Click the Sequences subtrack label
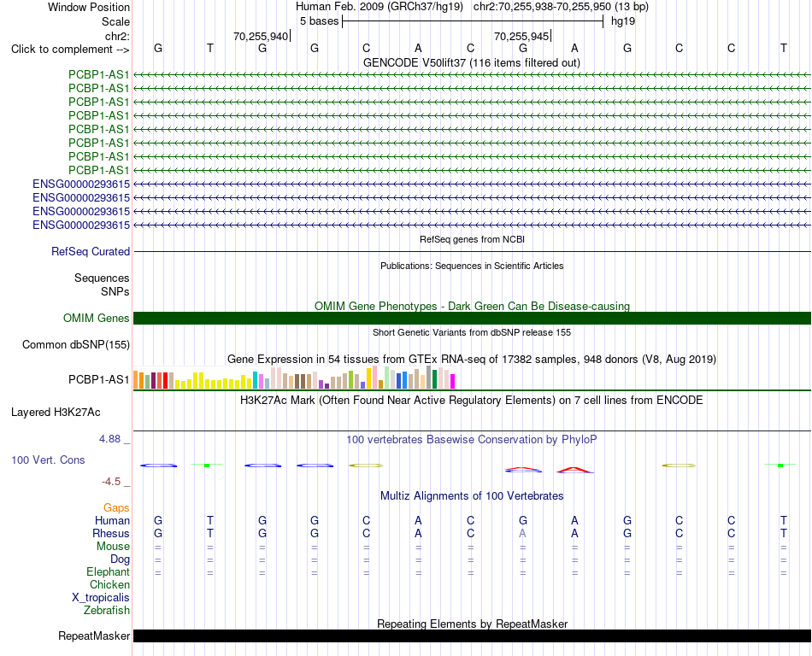Screen dimensions: 812x656 102,278
